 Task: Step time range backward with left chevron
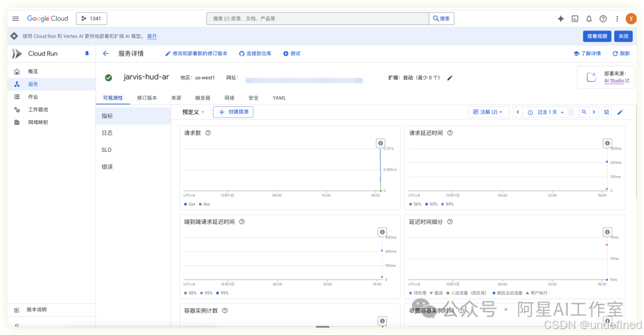518,112
